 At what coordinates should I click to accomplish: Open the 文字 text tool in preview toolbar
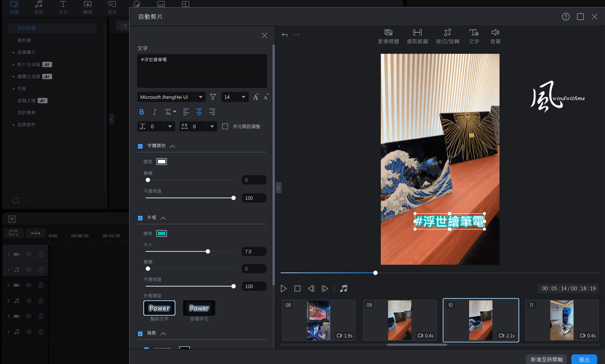tap(474, 36)
